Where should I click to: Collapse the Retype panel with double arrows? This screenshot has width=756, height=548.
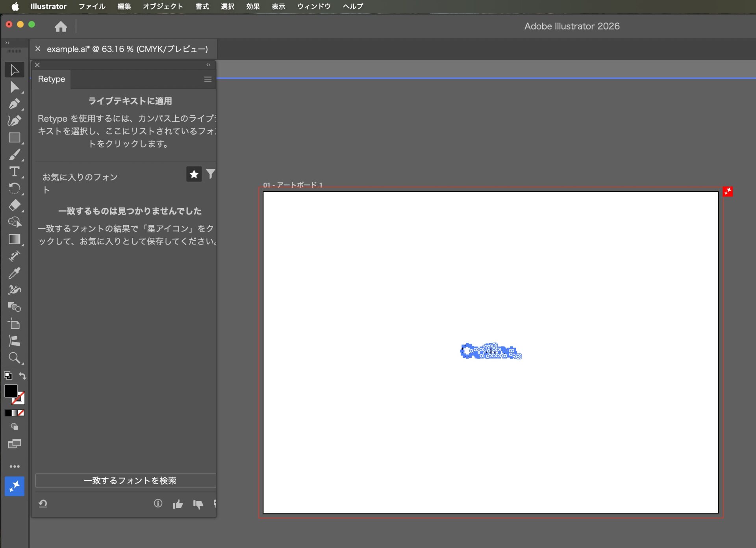tap(208, 65)
